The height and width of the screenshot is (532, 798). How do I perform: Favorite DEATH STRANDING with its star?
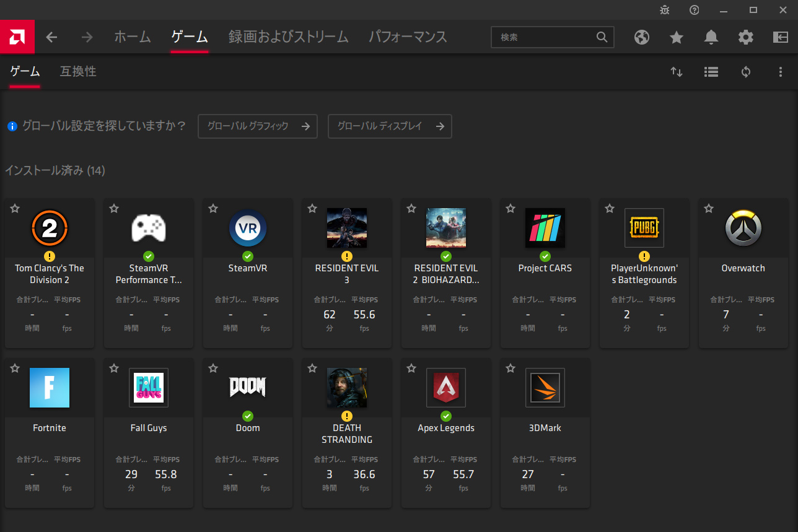coord(312,368)
